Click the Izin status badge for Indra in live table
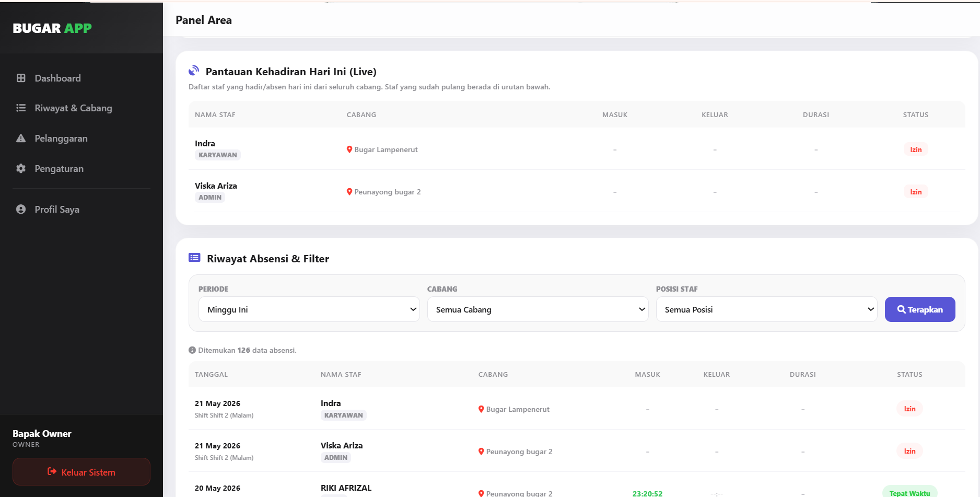Image resolution: width=980 pixels, height=497 pixels. 916,149
